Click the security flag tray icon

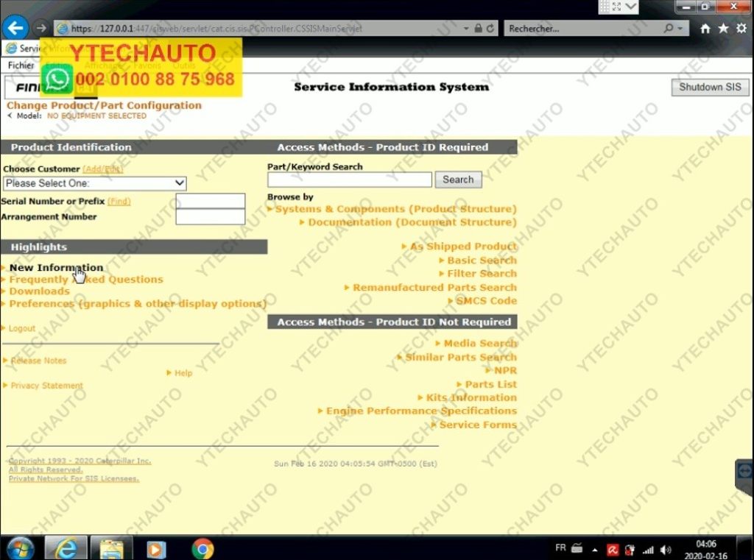630,550
